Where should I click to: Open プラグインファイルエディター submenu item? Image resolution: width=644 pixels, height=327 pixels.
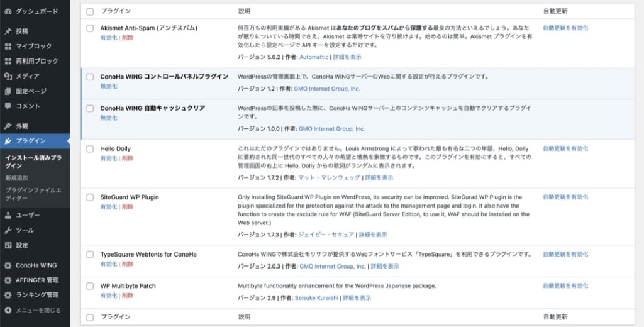[33, 194]
